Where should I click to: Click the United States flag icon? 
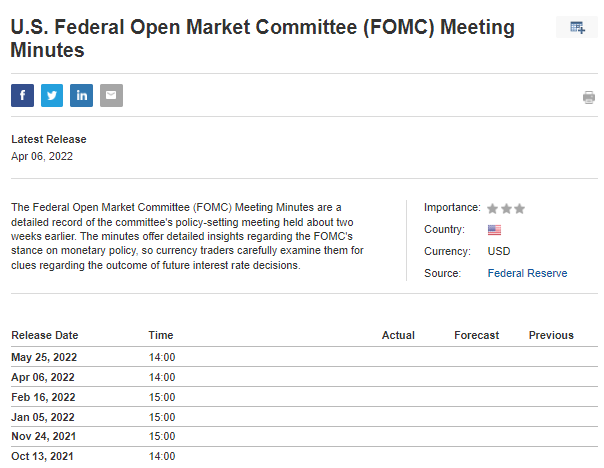[x=494, y=230]
